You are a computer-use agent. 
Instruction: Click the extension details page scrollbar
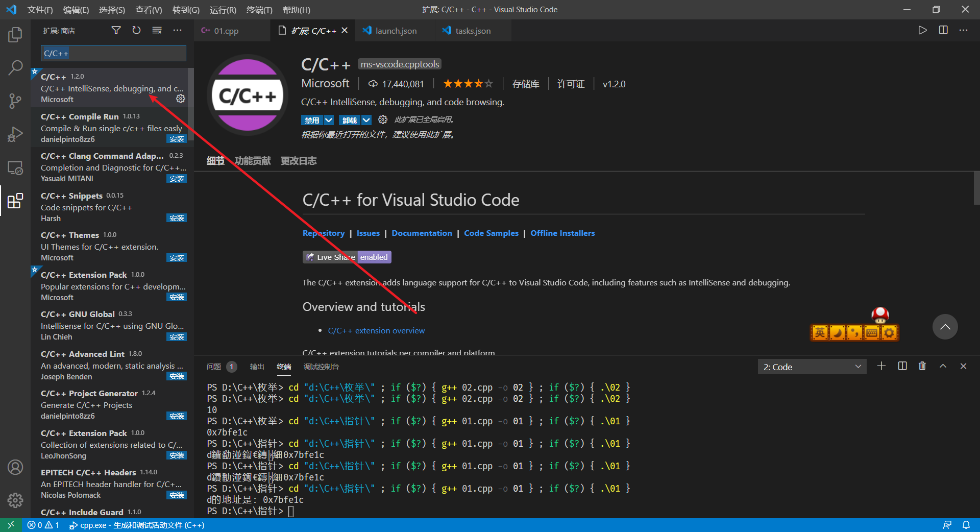pos(976,188)
